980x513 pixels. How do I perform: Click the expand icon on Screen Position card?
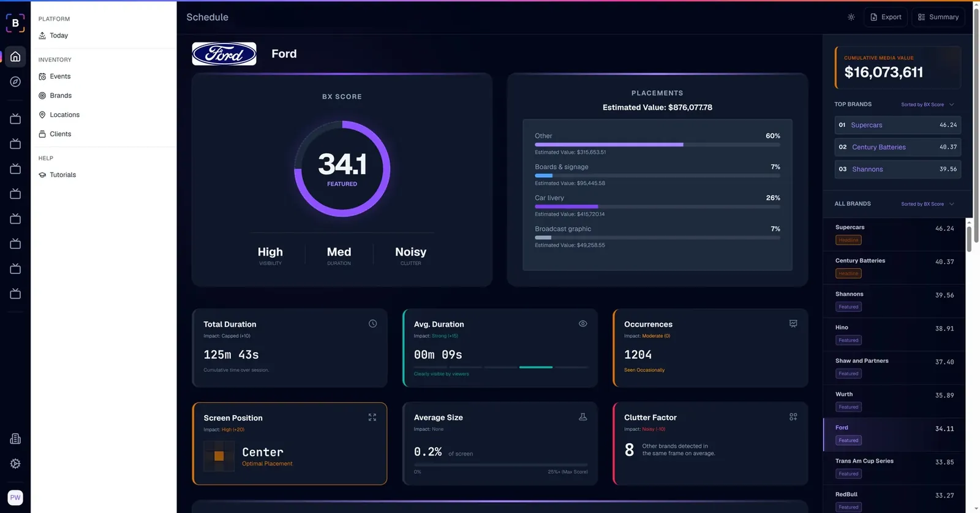pyautogui.click(x=372, y=417)
